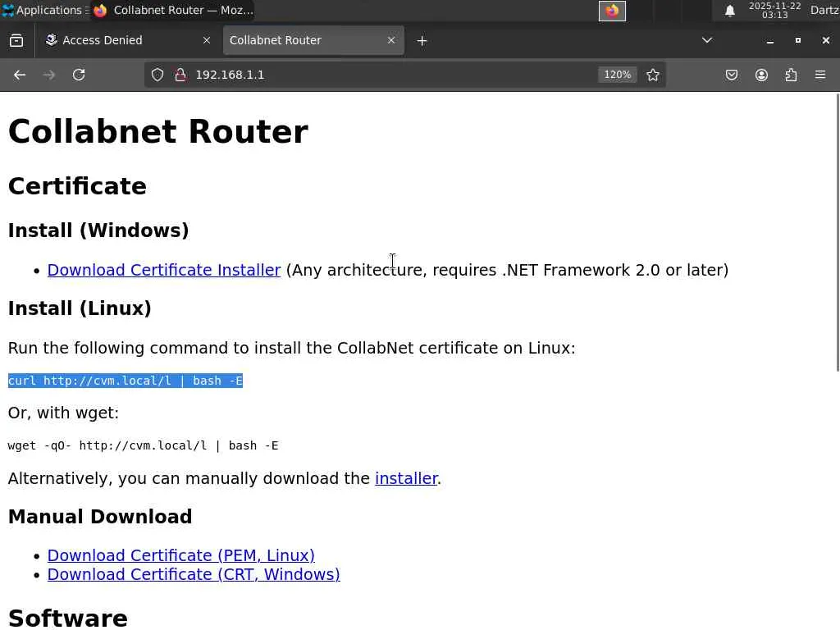
Task: Open the manual installer link
Action: click(x=406, y=478)
